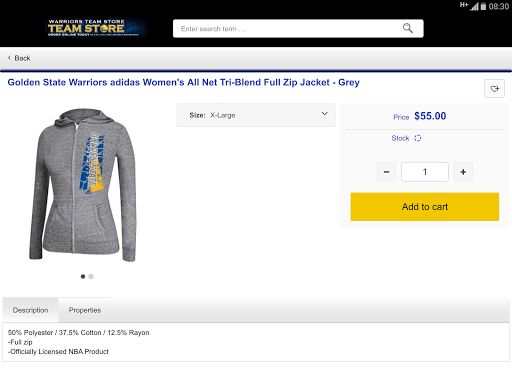Image resolution: width=512 pixels, height=384 pixels.
Task: Switch to the Properties tab
Action: point(85,310)
